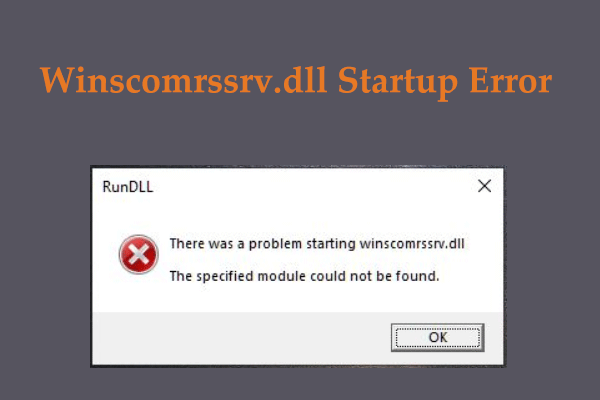The width and height of the screenshot is (600, 400).
Task: Click the red error cross icon
Action: (x=139, y=254)
